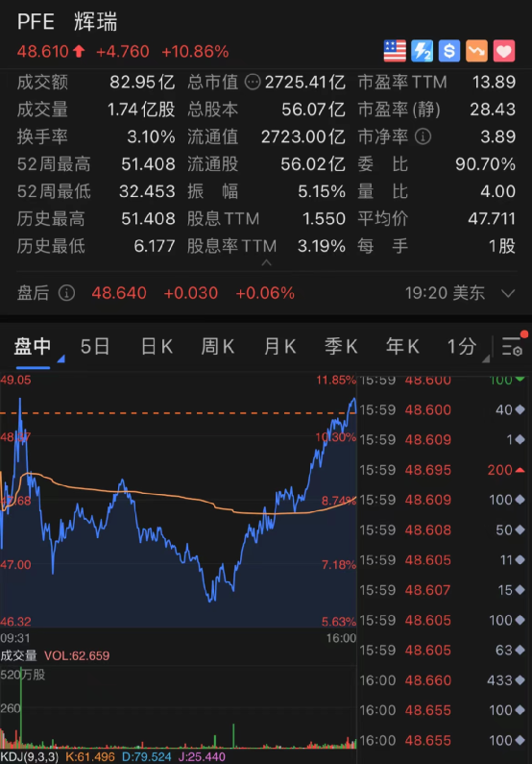Image resolution: width=532 pixels, height=764 pixels.
Task: Tap the 换手率 3.10% value
Action: tap(151, 136)
